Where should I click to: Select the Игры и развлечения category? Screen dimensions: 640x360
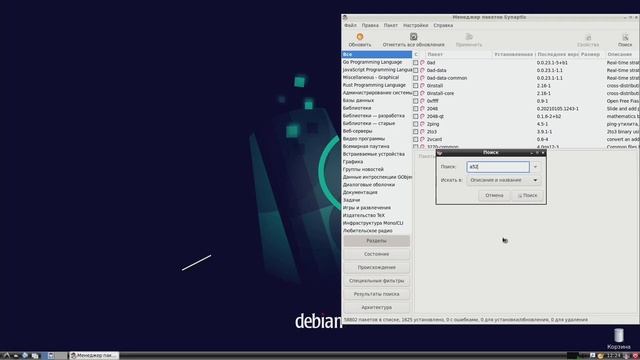point(377,208)
